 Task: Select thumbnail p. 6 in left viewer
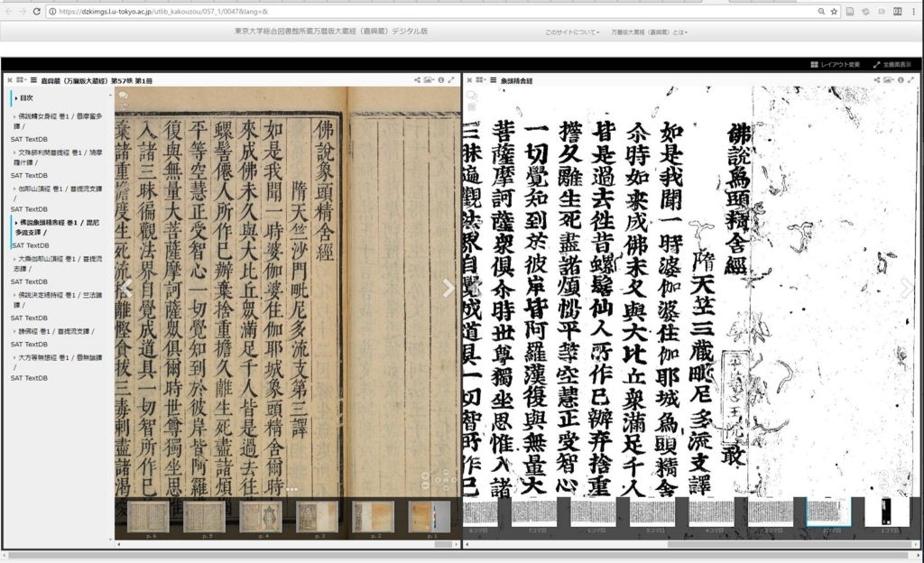[149, 517]
